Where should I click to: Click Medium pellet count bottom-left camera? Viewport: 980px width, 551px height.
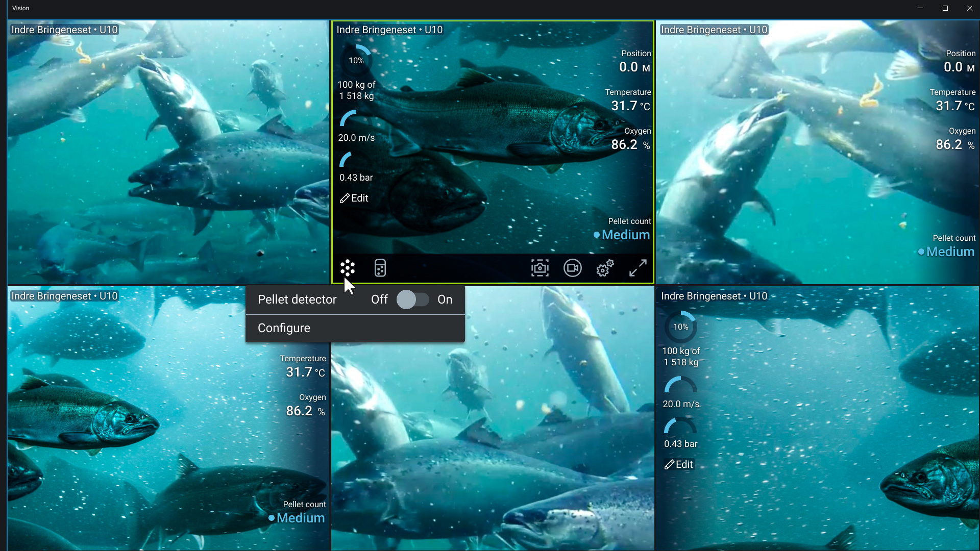pos(300,518)
